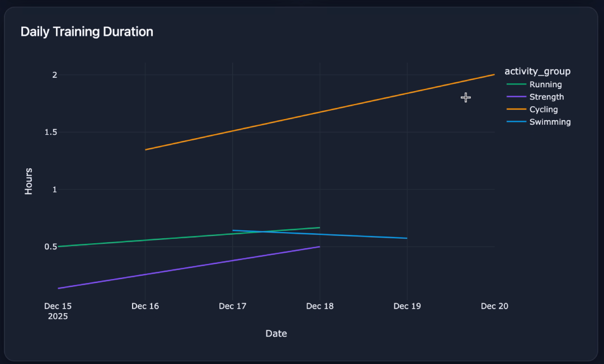Viewport: 604px width, 364px height.
Task: Click the Swimming line endpoint at Dec 19
Action: pos(407,238)
